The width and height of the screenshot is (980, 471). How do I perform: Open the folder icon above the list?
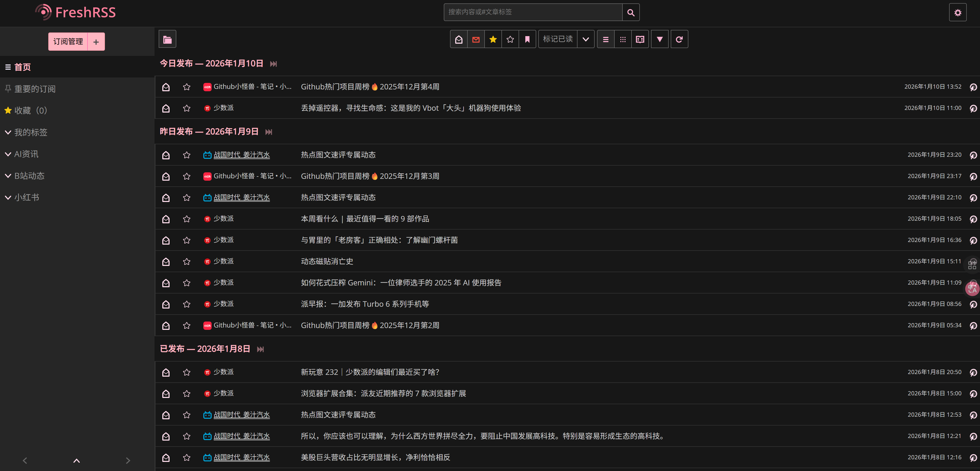[167, 39]
